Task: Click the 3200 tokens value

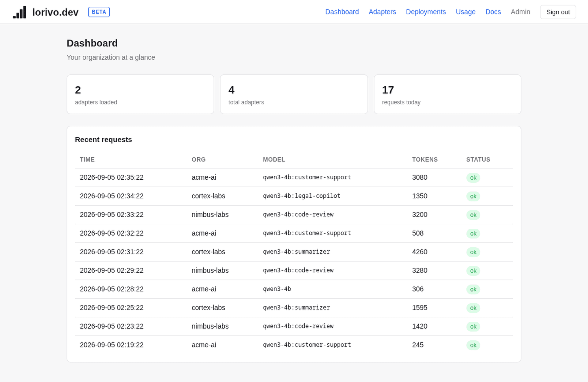Action: 420,215
